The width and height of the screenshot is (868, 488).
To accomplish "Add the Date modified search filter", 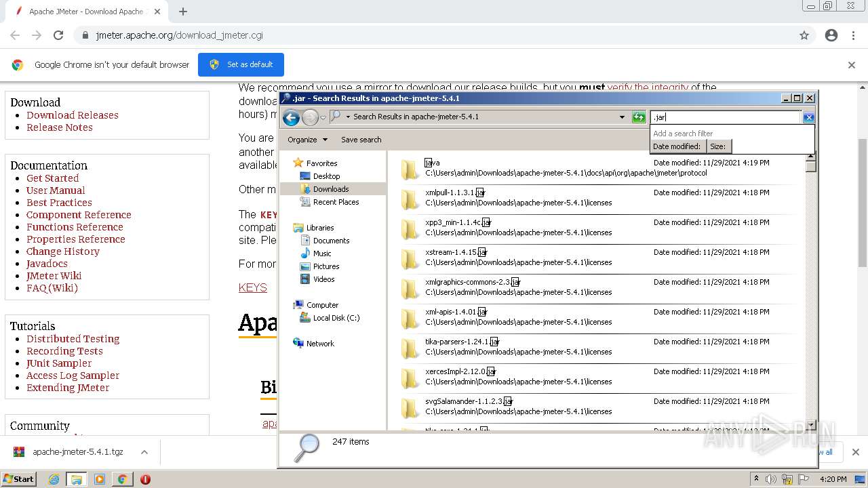I will tap(677, 146).
